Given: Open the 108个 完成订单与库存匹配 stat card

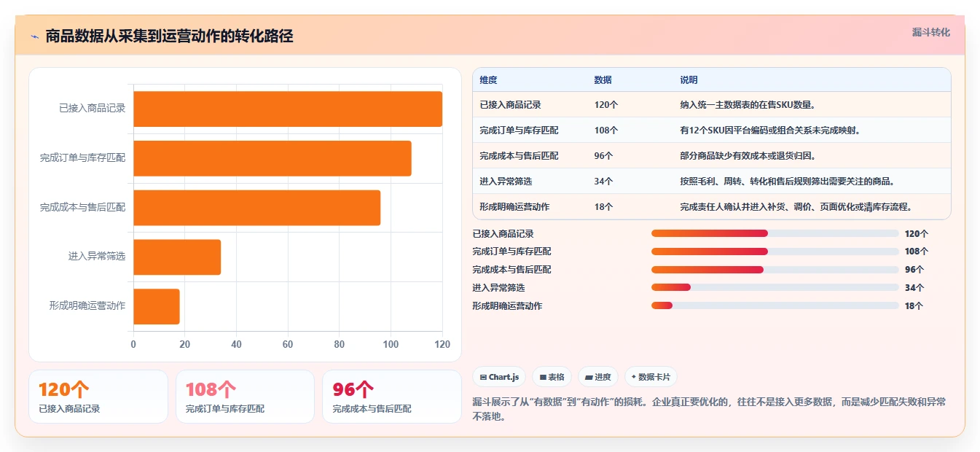Looking at the screenshot, I should pos(245,397).
